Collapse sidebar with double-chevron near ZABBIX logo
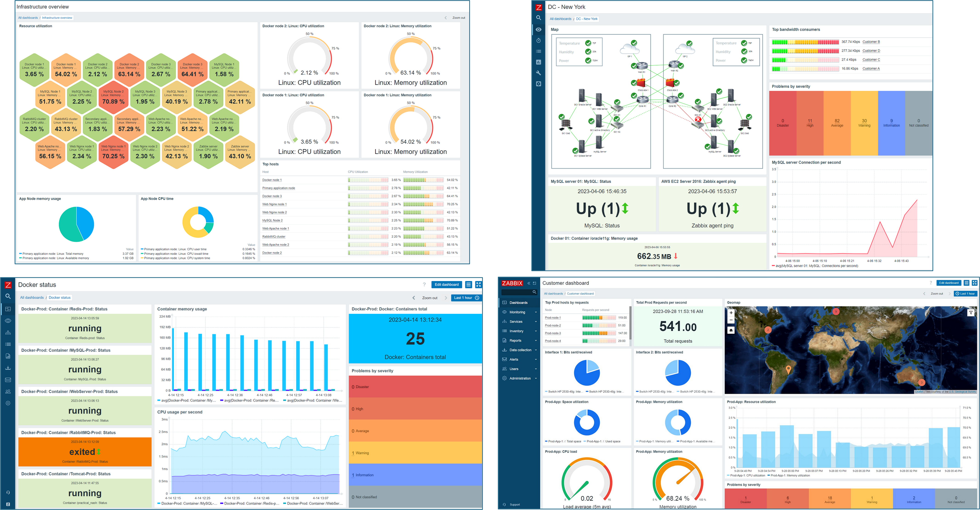Image resolution: width=980 pixels, height=510 pixels. pyautogui.click(x=529, y=283)
